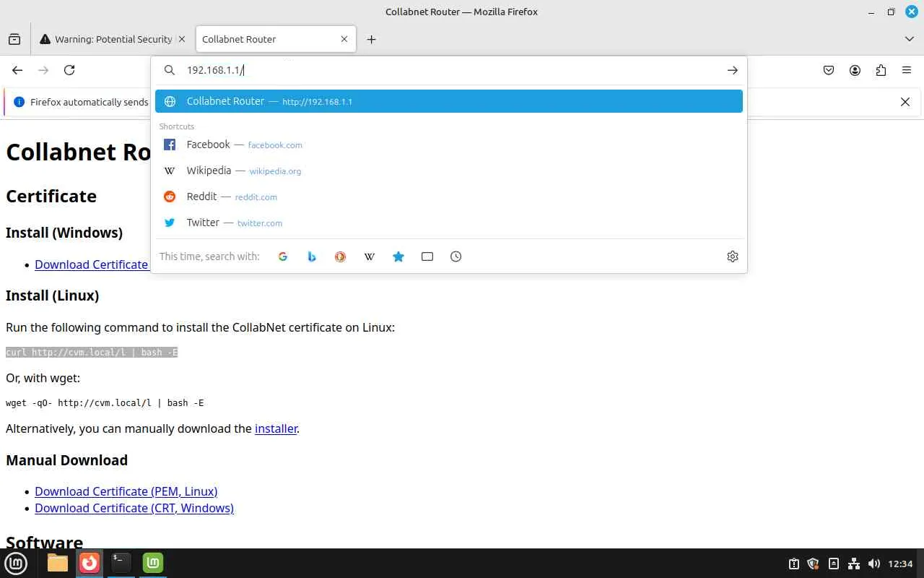Image resolution: width=924 pixels, height=578 pixels.
Task: Click Download Certificate (CRT, Windows) link
Action: (134, 508)
